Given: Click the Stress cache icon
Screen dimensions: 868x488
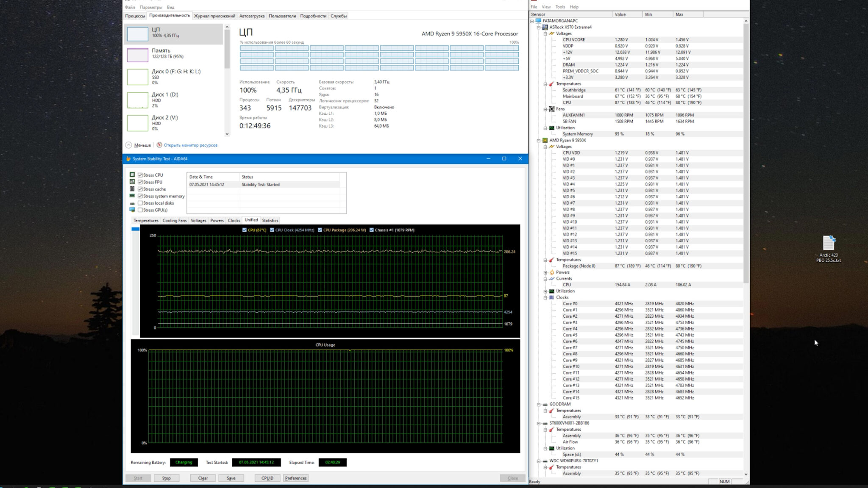Looking at the screenshot, I should 132,189.
